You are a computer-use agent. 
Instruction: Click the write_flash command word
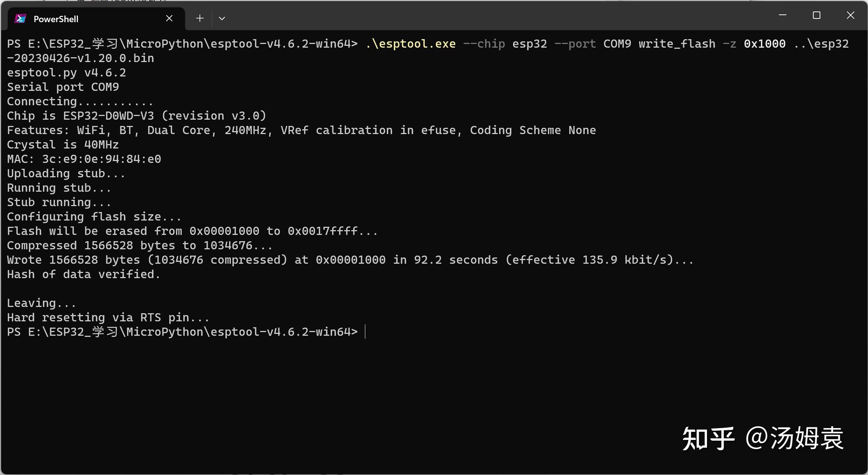coord(677,44)
